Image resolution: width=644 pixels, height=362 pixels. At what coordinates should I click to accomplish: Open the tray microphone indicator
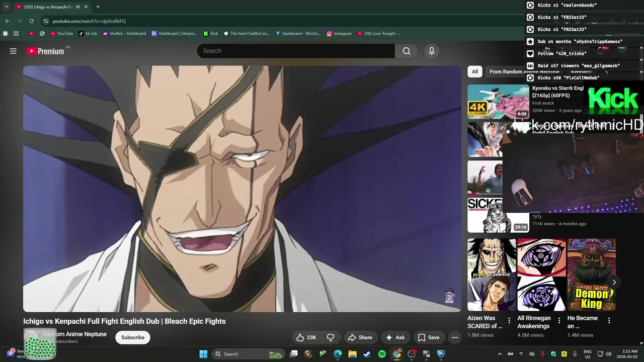pyautogui.click(x=575, y=354)
